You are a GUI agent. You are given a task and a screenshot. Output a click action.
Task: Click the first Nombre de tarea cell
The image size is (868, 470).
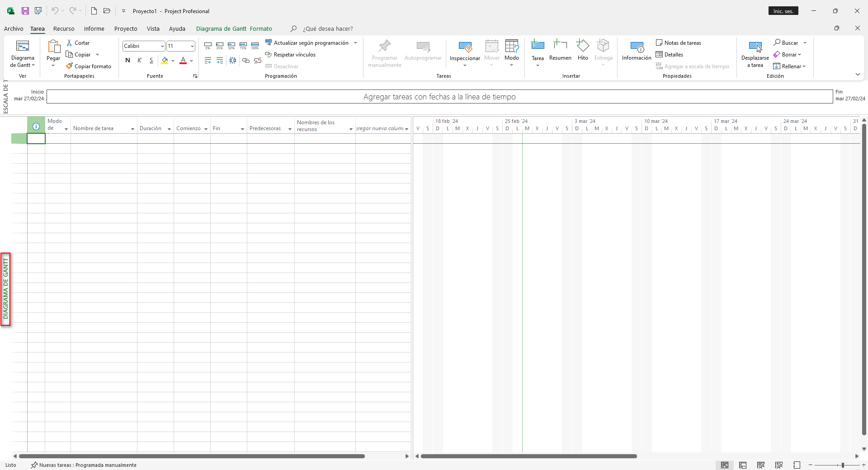tap(104, 139)
